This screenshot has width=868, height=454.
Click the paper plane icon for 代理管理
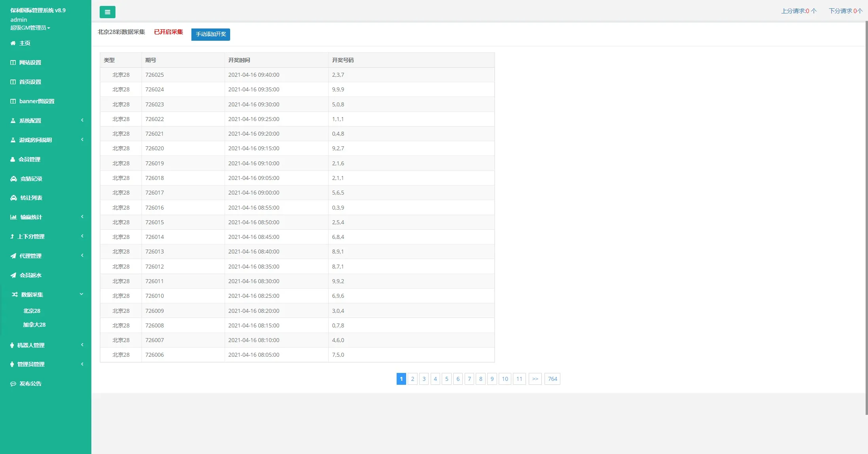[x=13, y=256]
